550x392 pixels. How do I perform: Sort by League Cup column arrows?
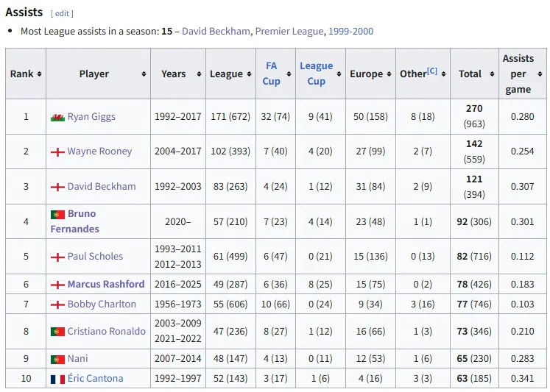339,74
